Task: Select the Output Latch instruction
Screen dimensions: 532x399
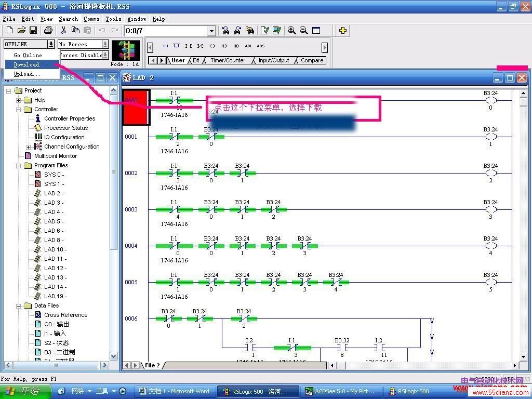Action: click(x=224, y=46)
